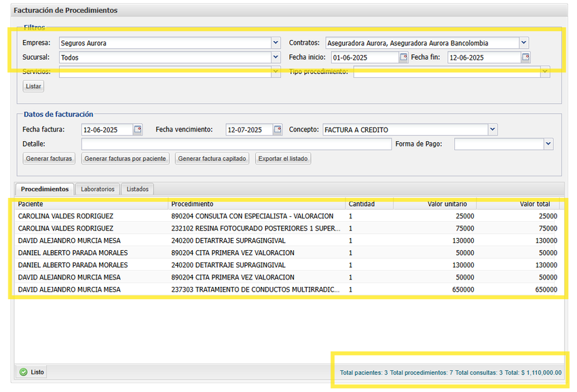This screenshot has width=577, height=392.
Task: Sort by the Valor total column header
Action: pos(538,204)
